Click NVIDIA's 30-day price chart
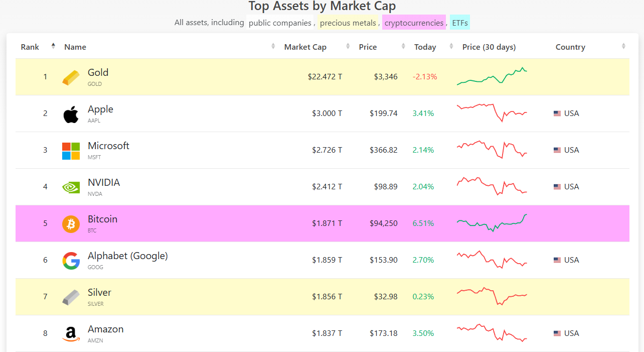The width and height of the screenshot is (644, 352). [492, 186]
